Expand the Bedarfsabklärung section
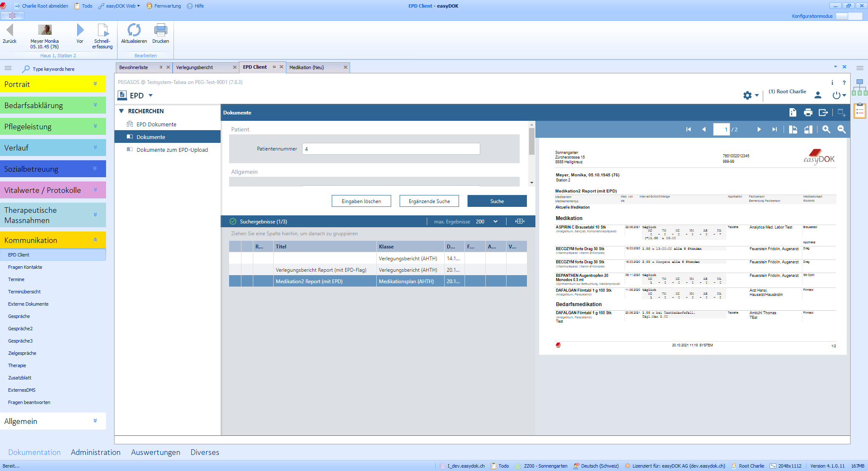 point(95,105)
